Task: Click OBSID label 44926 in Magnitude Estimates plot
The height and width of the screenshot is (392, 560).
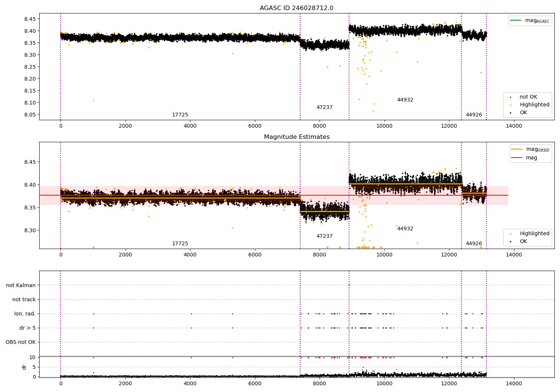Action: pyautogui.click(x=474, y=244)
